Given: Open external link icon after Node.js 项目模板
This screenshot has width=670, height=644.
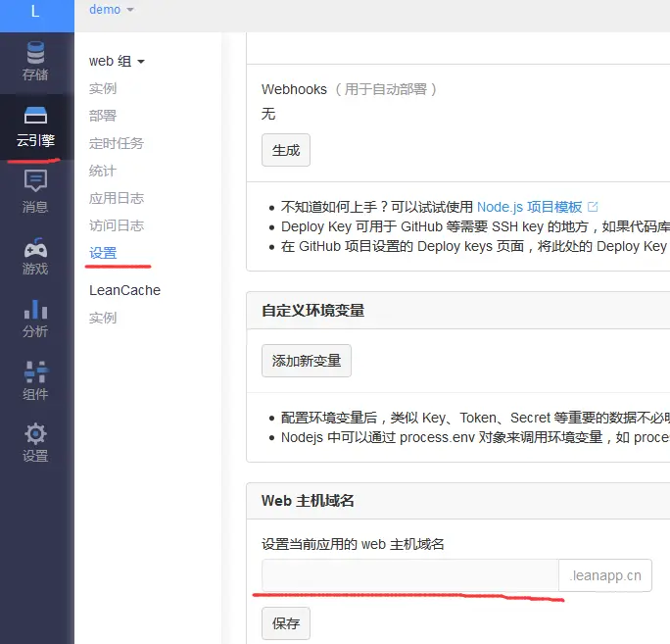Looking at the screenshot, I should [593, 207].
